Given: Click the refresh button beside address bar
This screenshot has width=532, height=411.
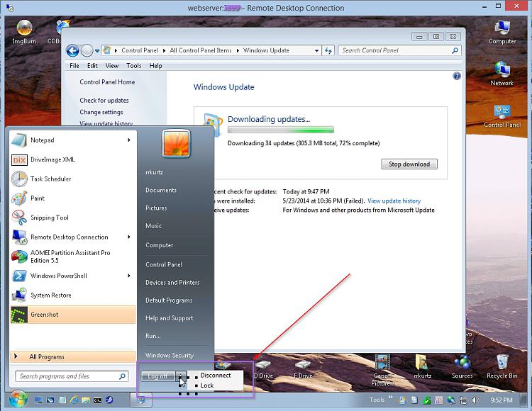Looking at the screenshot, I should point(328,50).
